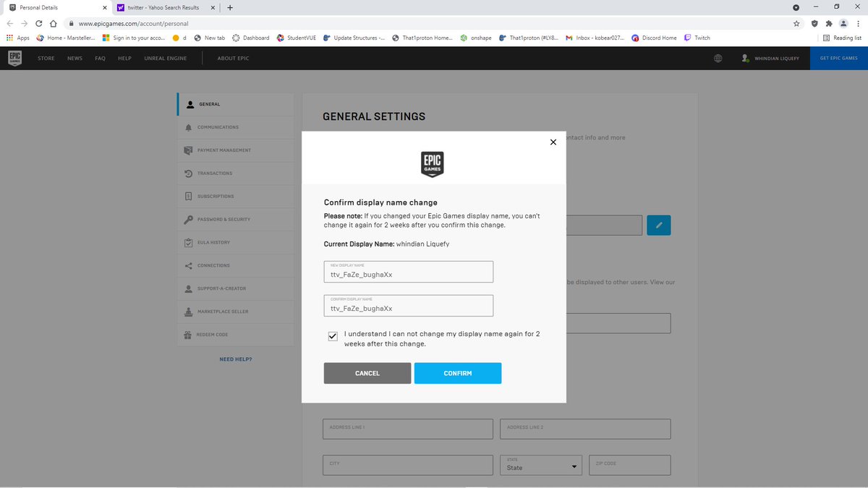Click the Cancel button
This screenshot has width=868, height=488.
367,373
